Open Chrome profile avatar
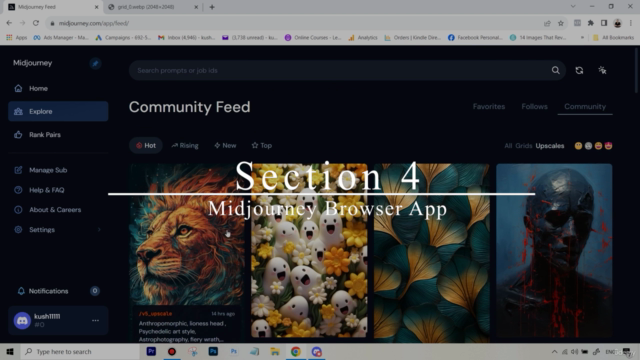The width and height of the screenshot is (640, 360). 618,23
